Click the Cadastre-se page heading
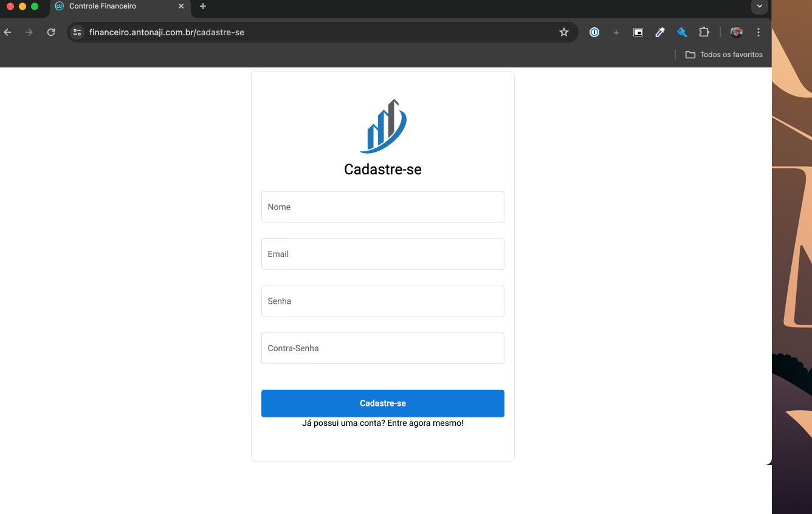Viewport: 812px width, 514px height. coord(383,170)
